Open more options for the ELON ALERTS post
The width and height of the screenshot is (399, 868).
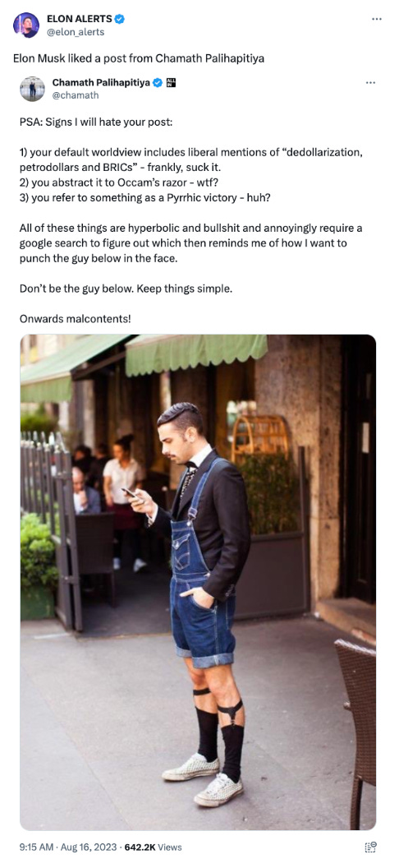pyautogui.click(x=377, y=19)
